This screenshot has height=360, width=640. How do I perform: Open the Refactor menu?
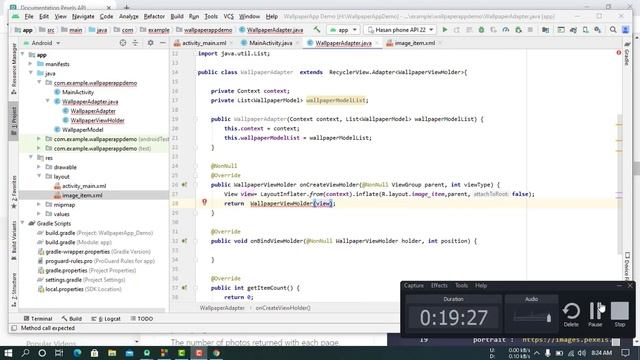click(x=154, y=17)
